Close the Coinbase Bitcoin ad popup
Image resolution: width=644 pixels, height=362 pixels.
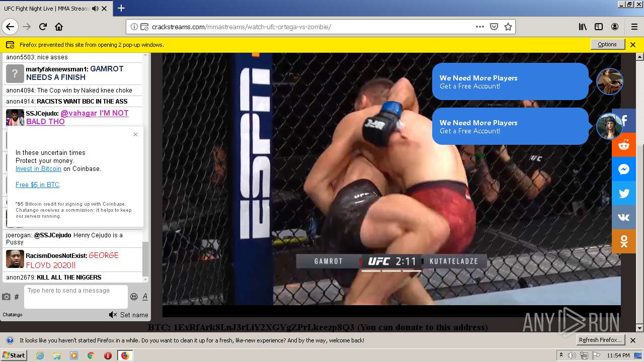pyautogui.click(x=135, y=134)
